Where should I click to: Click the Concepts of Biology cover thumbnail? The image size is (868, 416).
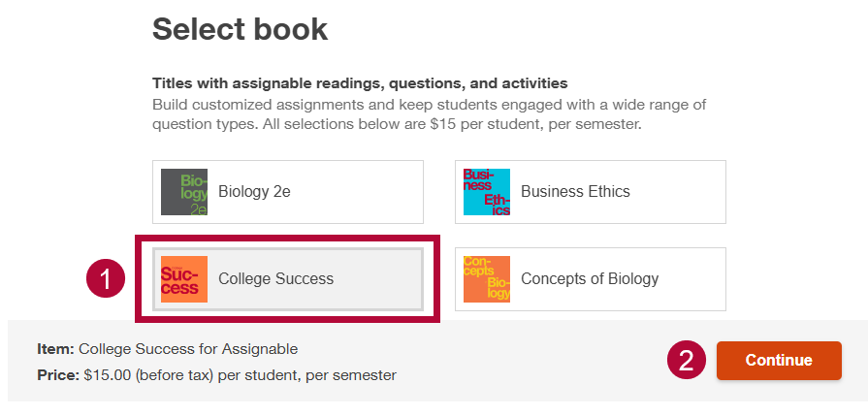pyautogui.click(x=487, y=279)
